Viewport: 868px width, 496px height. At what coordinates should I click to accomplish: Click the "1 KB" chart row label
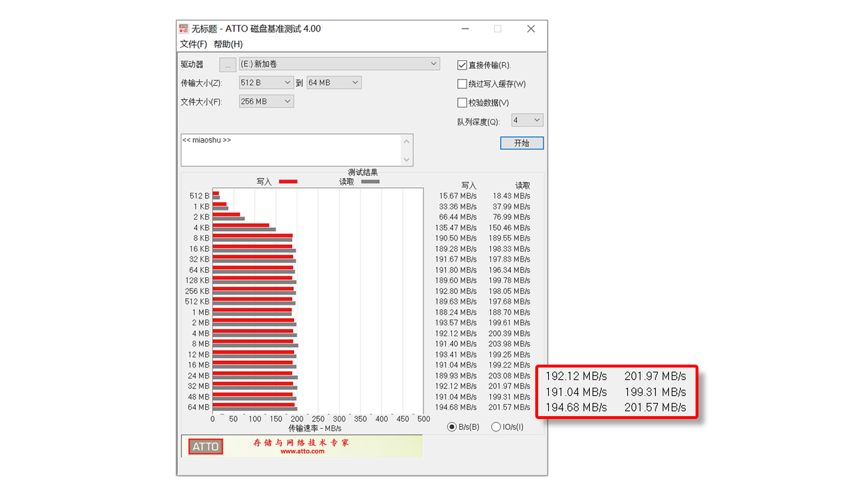click(x=201, y=207)
